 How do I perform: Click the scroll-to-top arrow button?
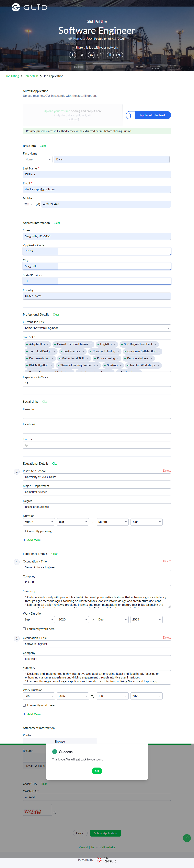coord(187,838)
